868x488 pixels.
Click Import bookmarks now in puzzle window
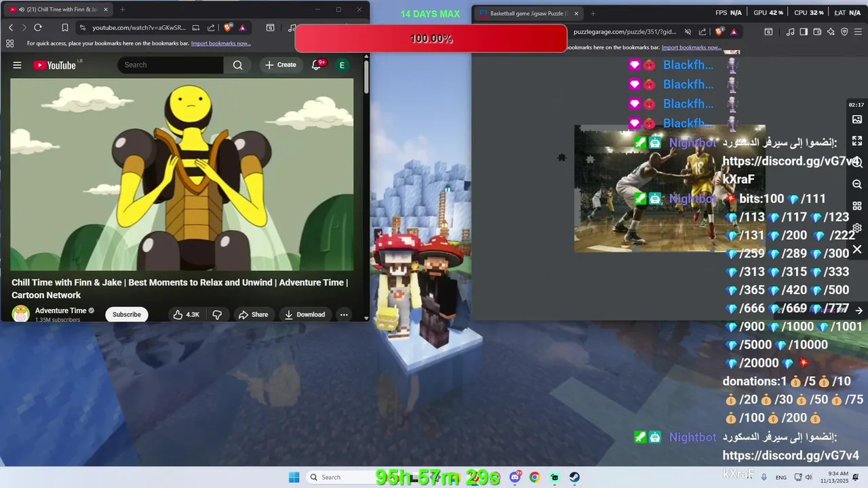(692, 47)
